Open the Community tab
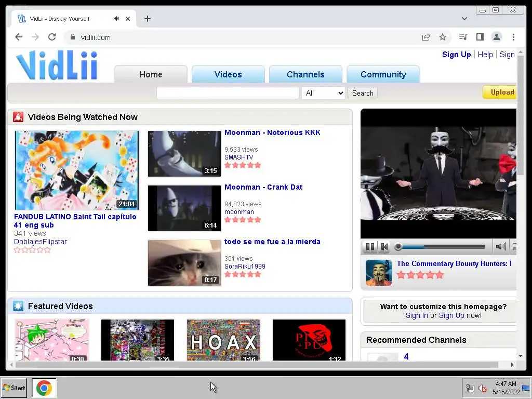 click(383, 74)
